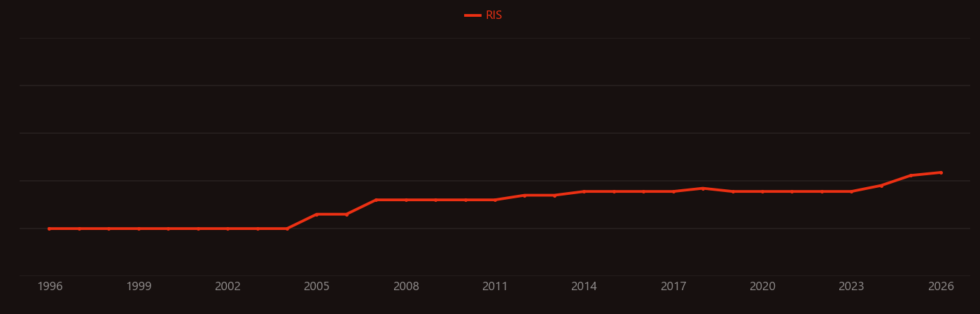The height and width of the screenshot is (314, 980).
Task: Select the RIS data point at 1996
Action: (x=49, y=228)
